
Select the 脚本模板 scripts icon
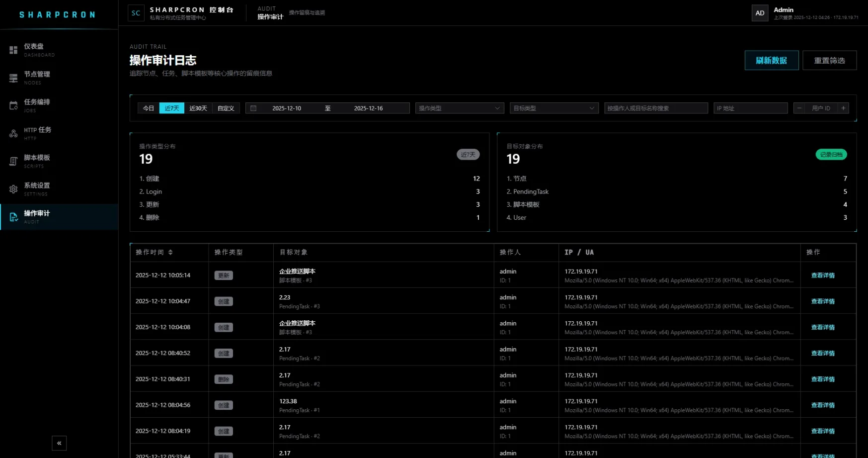tap(13, 161)
